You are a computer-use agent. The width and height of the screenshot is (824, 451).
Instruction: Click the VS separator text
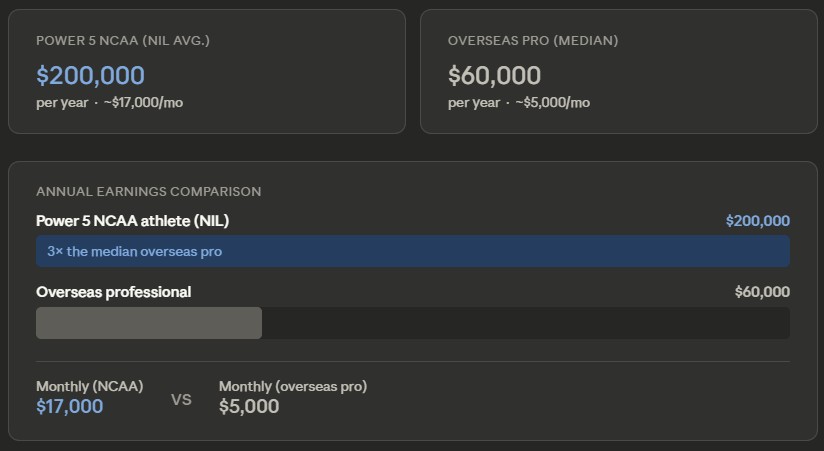pyautogui.click(x=181, y=400)
